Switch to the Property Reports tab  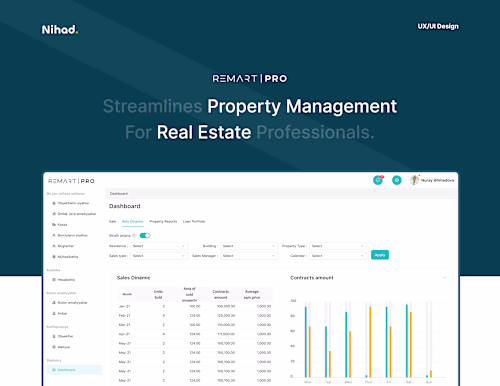coord(163,221)
